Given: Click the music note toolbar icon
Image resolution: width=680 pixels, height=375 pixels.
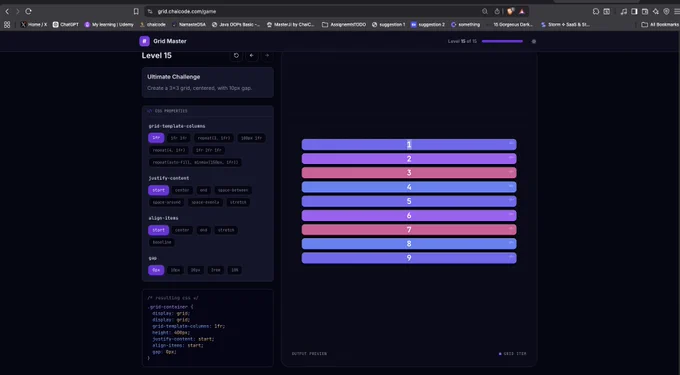Looking at the screenshot, I should click(x=624, y=11).
